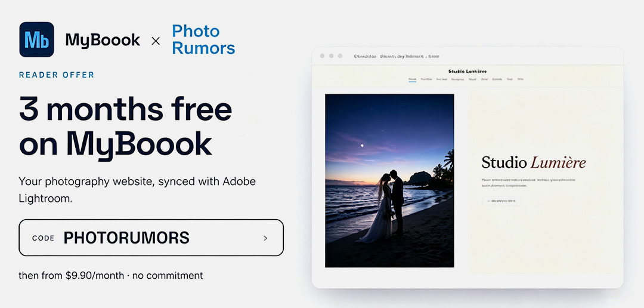Open the Photo Rumors logo link

tap(203, 39)
